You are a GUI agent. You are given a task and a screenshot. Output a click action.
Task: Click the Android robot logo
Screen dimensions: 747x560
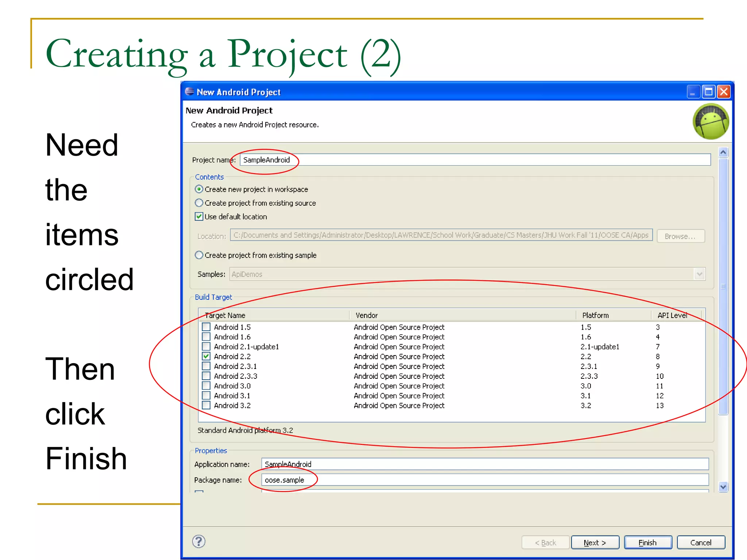(711, 121)
